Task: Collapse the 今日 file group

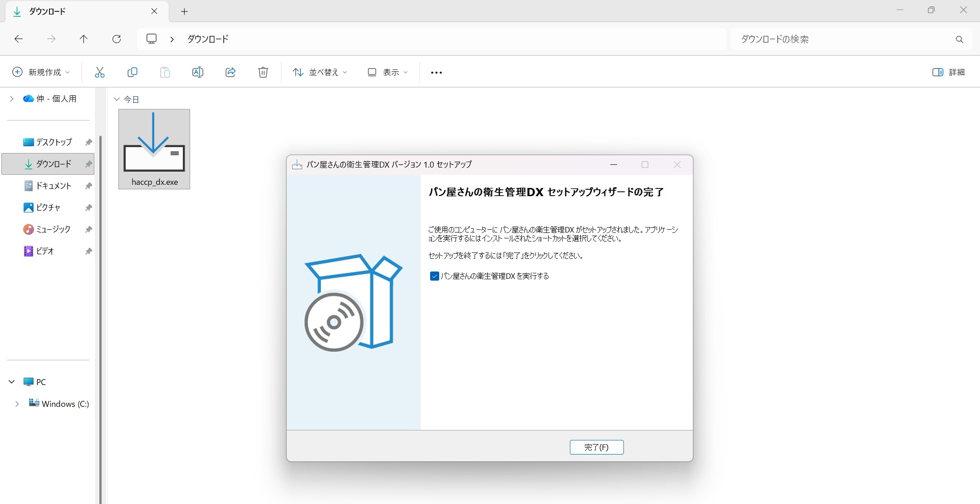Action: tap(117, 99)
